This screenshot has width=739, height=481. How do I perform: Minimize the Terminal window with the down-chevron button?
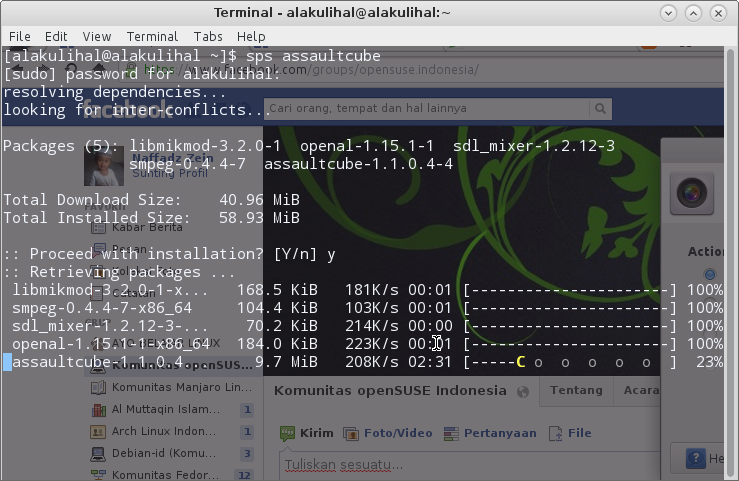(x=668, y=13)
